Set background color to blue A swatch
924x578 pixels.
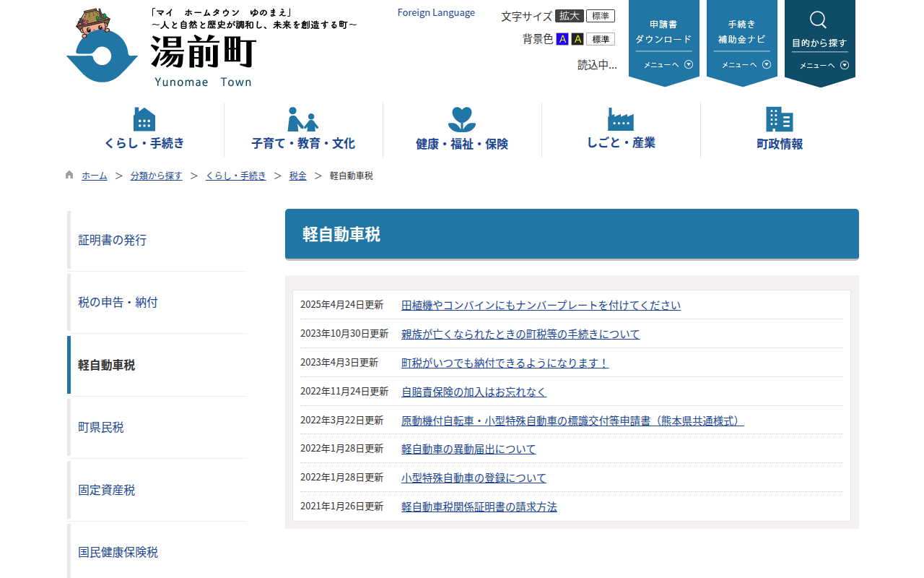click(562, 39)
